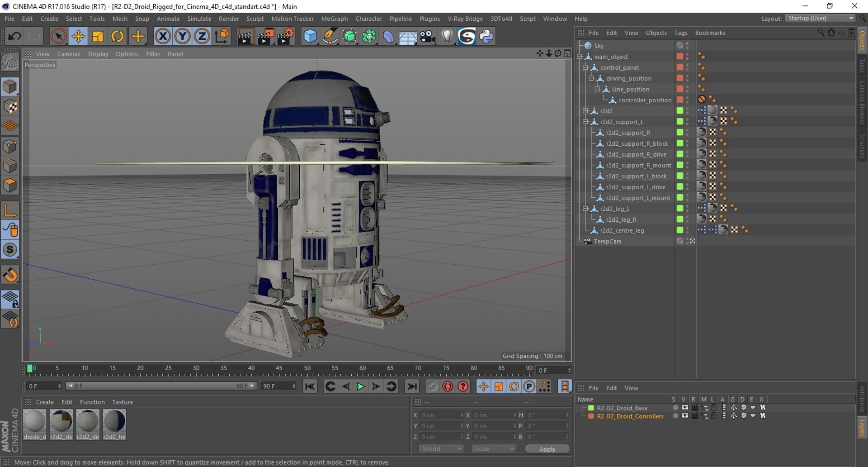
Task: Toggle X axis lock icon
Action: [163, 36]
